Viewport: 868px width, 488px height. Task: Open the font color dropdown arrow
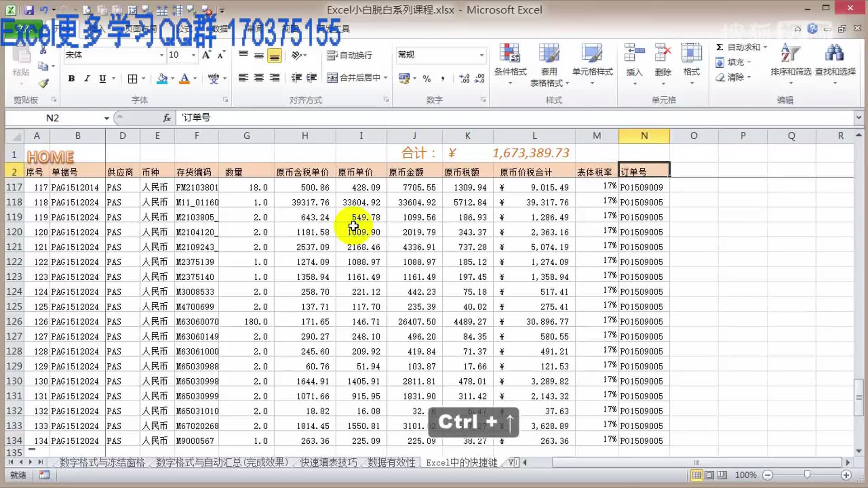195,79
